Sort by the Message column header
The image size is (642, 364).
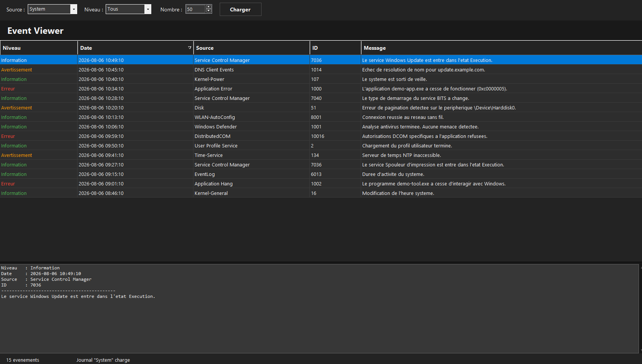point(501,48)
